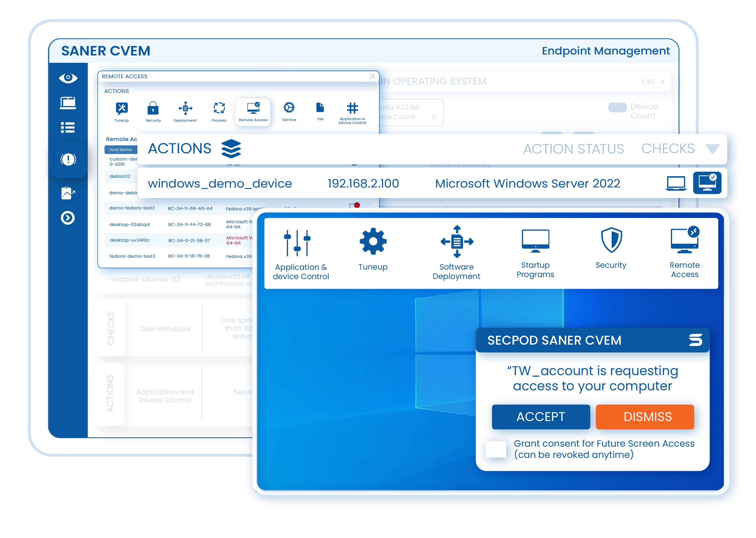
Task: Open the Deployment action icon
Action: tap(185, 109)
